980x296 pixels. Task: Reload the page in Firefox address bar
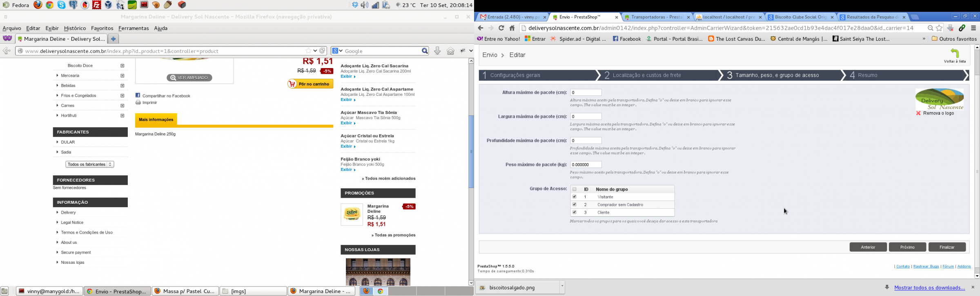click(x=323, y=51)
